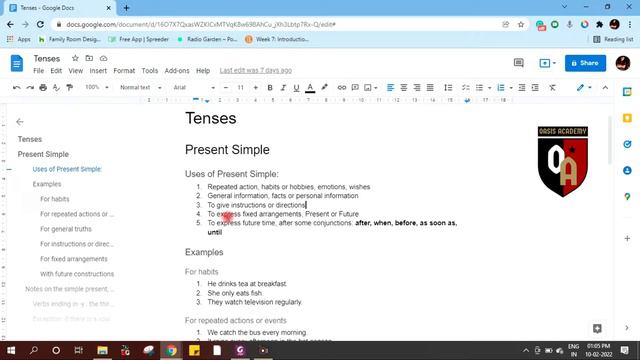Click the Undo icon in toolbar

[17, 87]
